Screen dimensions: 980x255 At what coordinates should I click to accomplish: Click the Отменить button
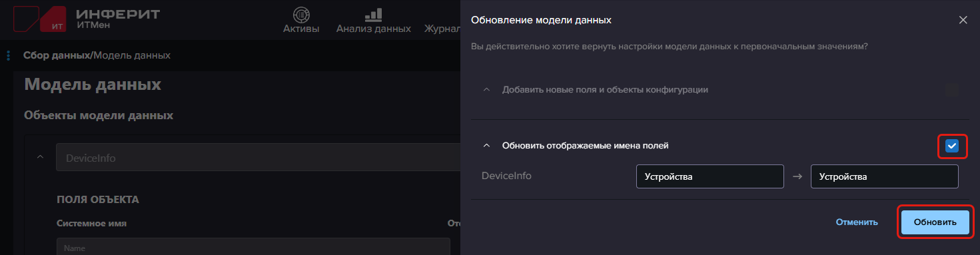(x=857, y=222)
